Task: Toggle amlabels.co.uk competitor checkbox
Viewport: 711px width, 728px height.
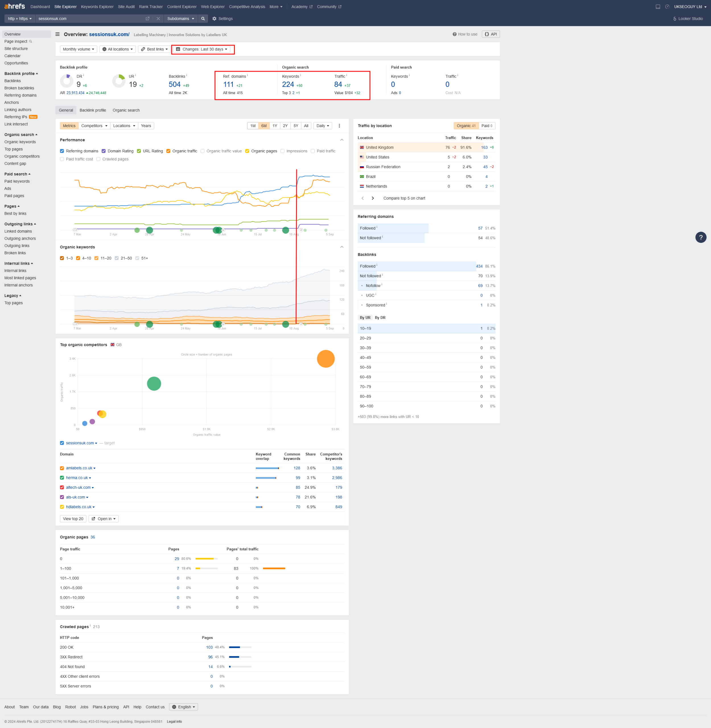Action: click(x=62, y=468)
